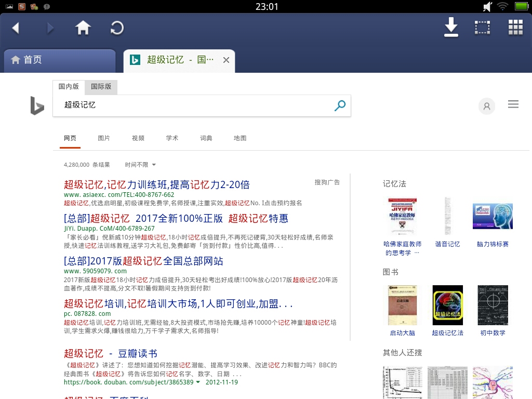
Task: Switch to the 首页 browser tab
Action: click(x=60, y=60)
